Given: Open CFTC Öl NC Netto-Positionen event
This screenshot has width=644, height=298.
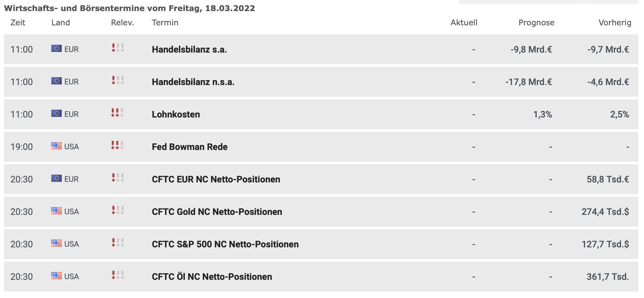Looking at the screenshot, I should 212,277.
